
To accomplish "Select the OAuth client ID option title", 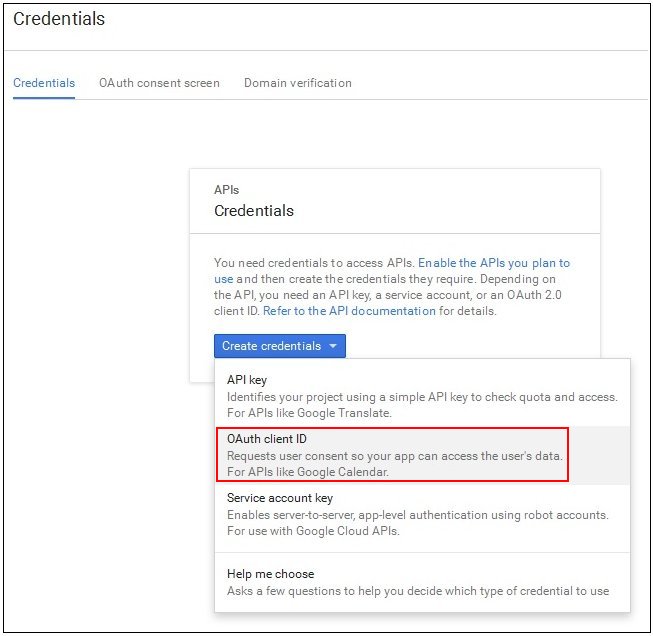I will (x=267, y=439).
